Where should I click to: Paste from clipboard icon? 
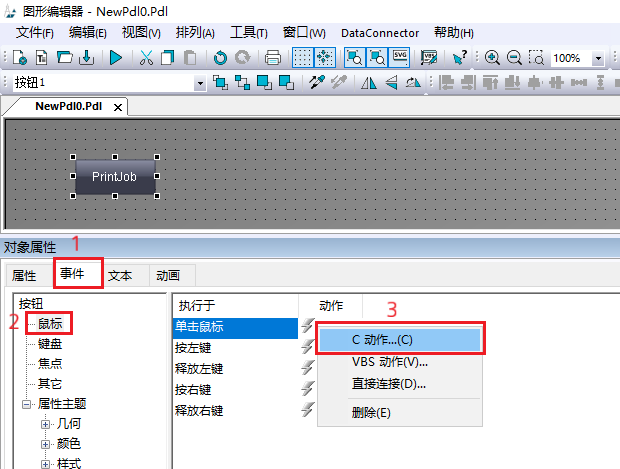click(x=190, y=58)
